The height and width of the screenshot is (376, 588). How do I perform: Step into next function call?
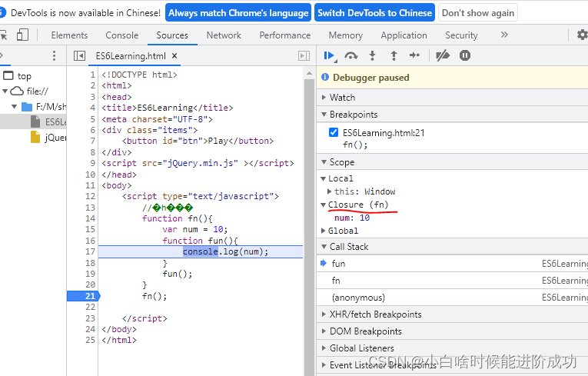click(373, 55)
